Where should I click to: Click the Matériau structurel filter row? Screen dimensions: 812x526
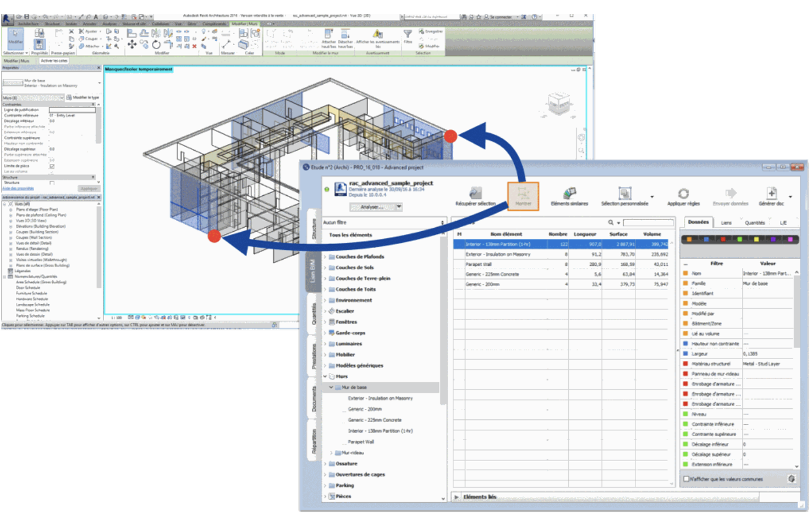(x=737, y=364)
